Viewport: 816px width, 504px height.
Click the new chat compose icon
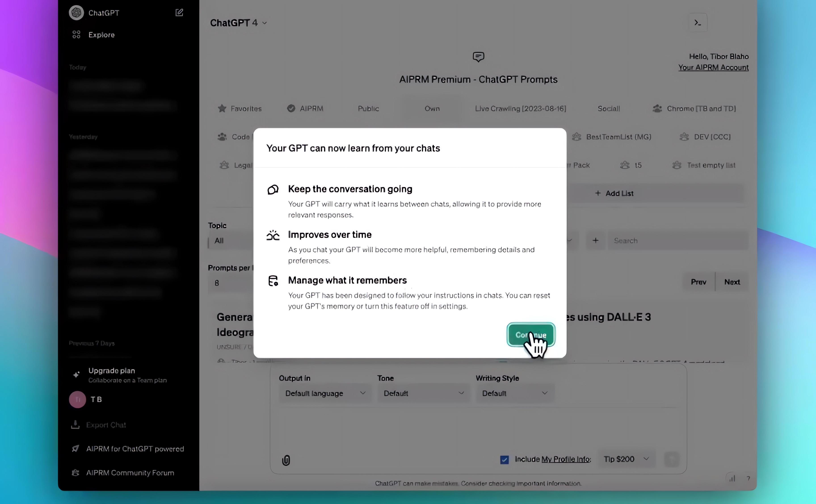(x=179, y=13)
